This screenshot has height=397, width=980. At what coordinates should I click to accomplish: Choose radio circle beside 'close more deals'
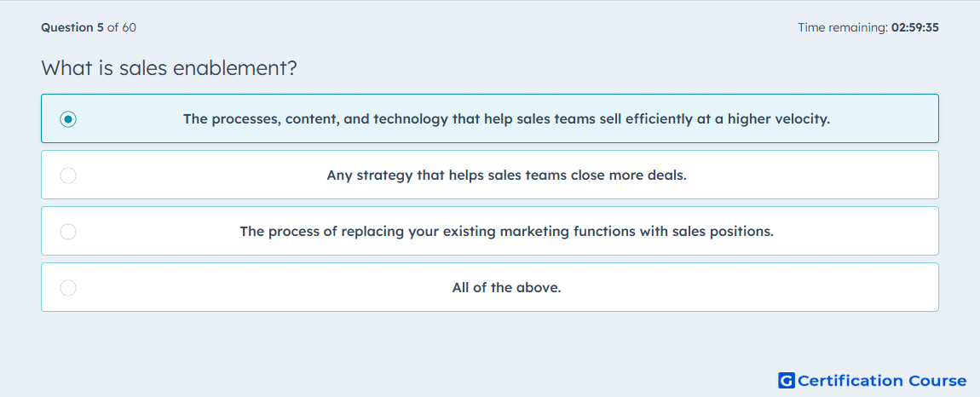[68, 175]
